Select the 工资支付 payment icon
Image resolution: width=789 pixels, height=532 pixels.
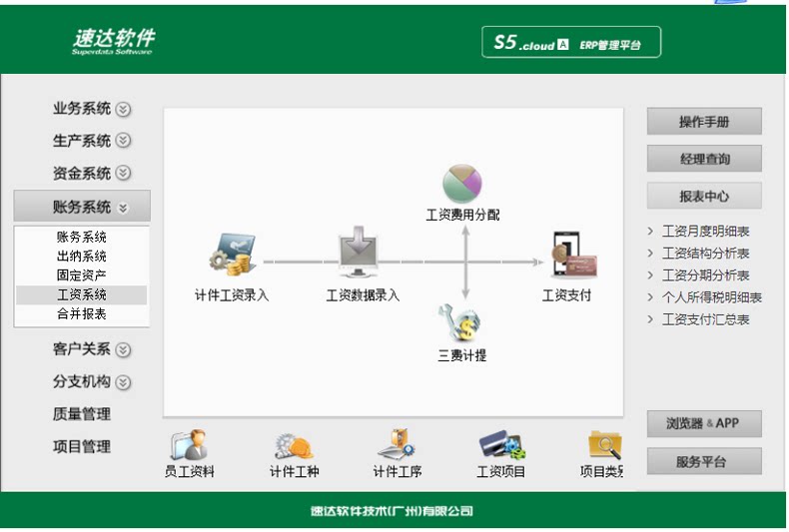[x=573, y=255]
